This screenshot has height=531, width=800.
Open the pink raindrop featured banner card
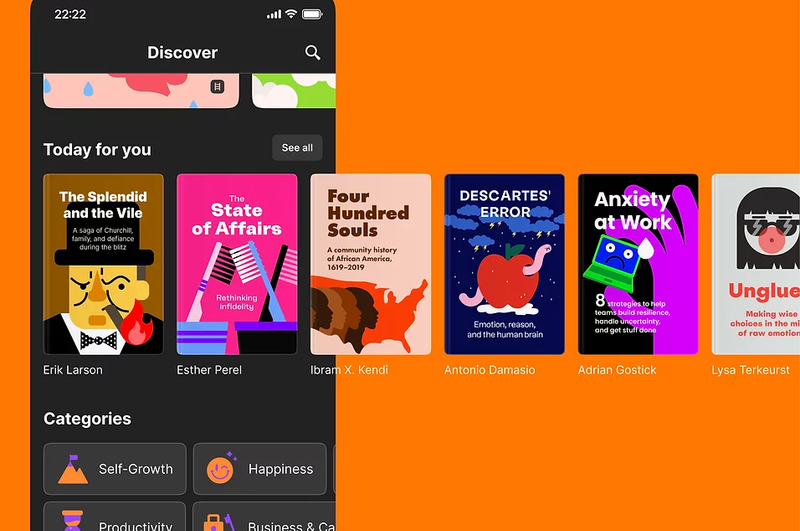(141, 90)
